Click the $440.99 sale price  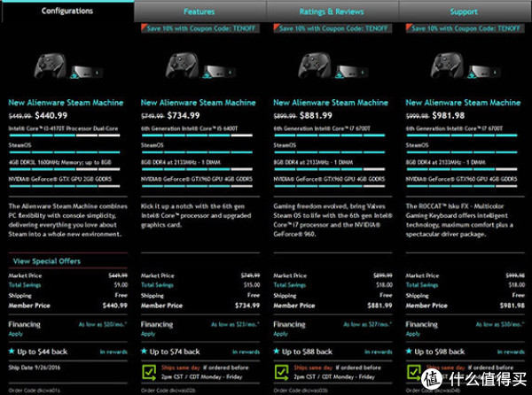pos(51,115)
